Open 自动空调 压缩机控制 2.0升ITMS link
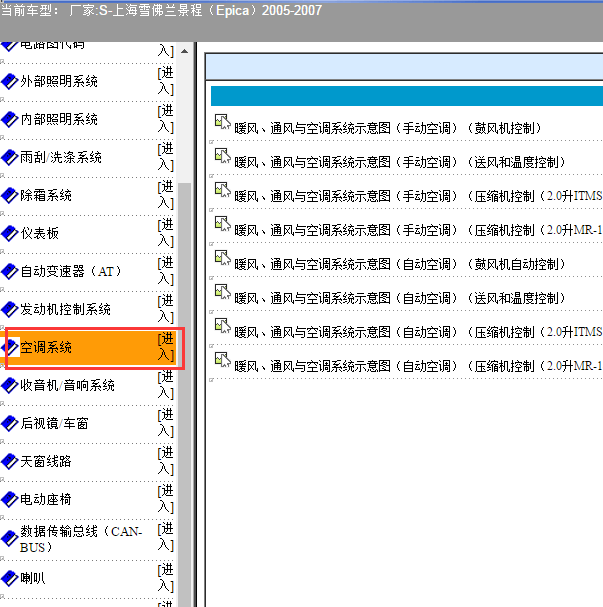The height and width of the screenshot is (607, 603). point(418,333)
